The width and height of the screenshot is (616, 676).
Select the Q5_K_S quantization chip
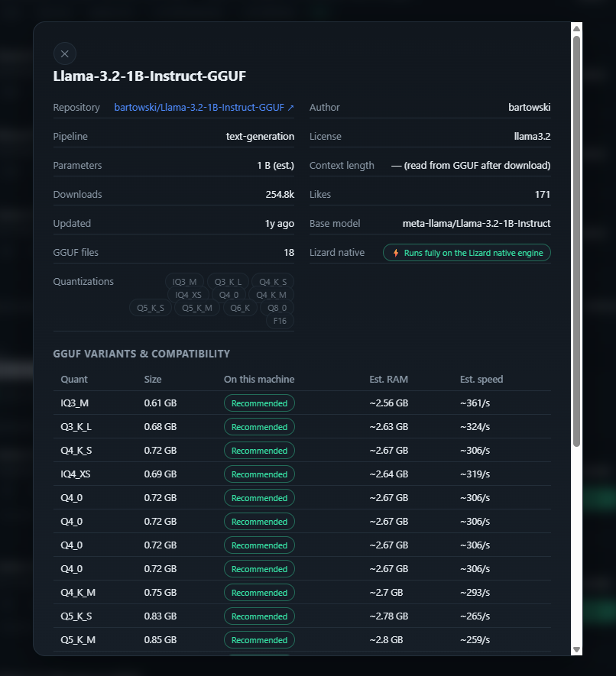coord(151,308)
